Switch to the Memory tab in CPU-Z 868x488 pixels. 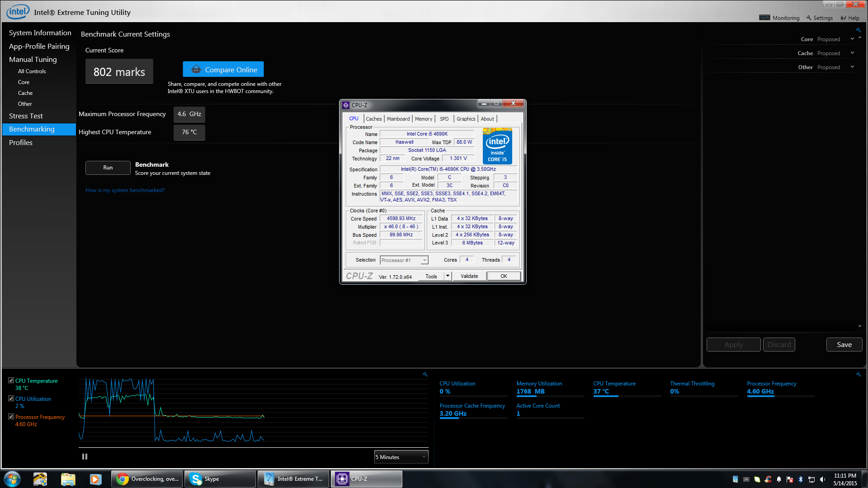tap(424, 119)
